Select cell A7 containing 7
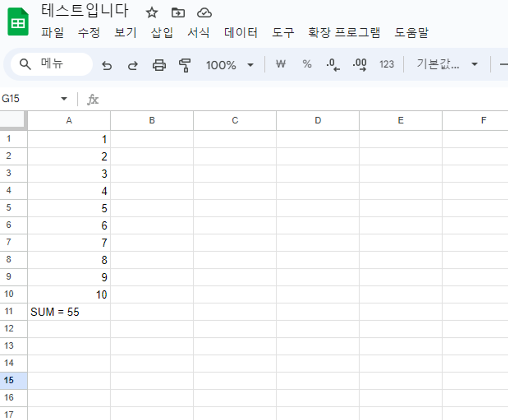 pyautogui.click(x=69, y=242)
